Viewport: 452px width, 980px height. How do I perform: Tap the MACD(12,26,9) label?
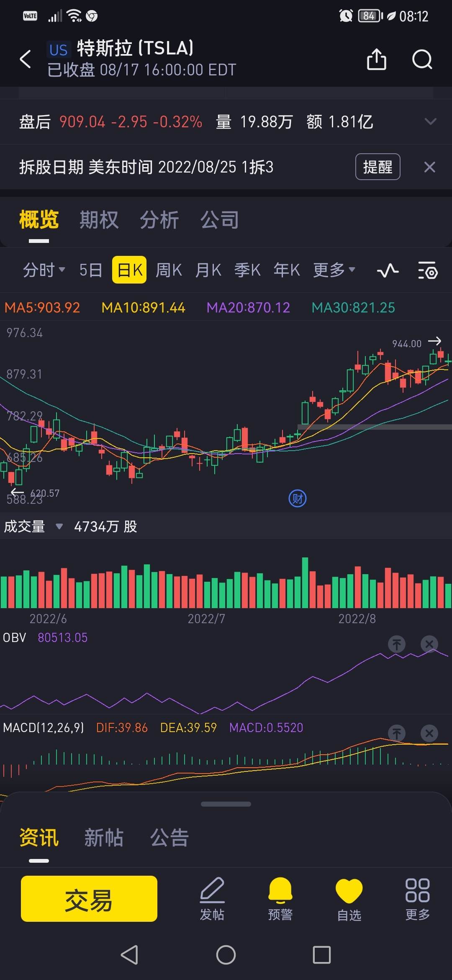(x=44, y=727)
